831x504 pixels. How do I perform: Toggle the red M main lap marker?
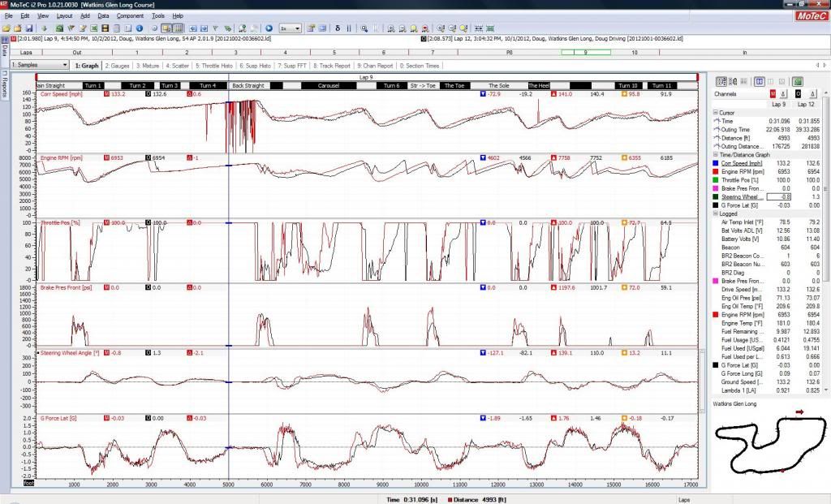tap(772, 94)
